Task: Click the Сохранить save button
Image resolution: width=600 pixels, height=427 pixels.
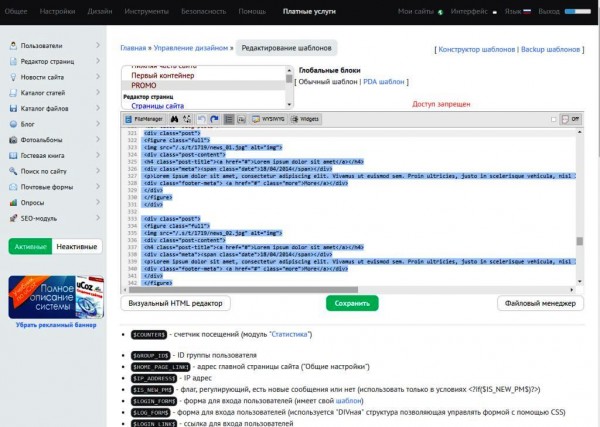Action: click(x=352, y=303)
